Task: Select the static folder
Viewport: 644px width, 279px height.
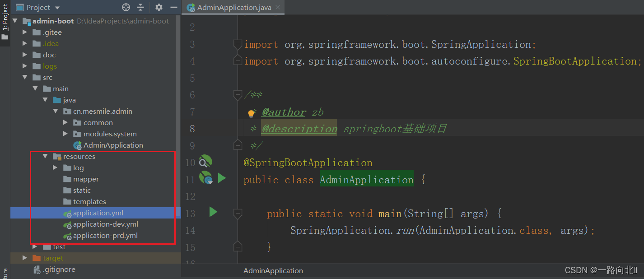Action: [x=82, y=191]
